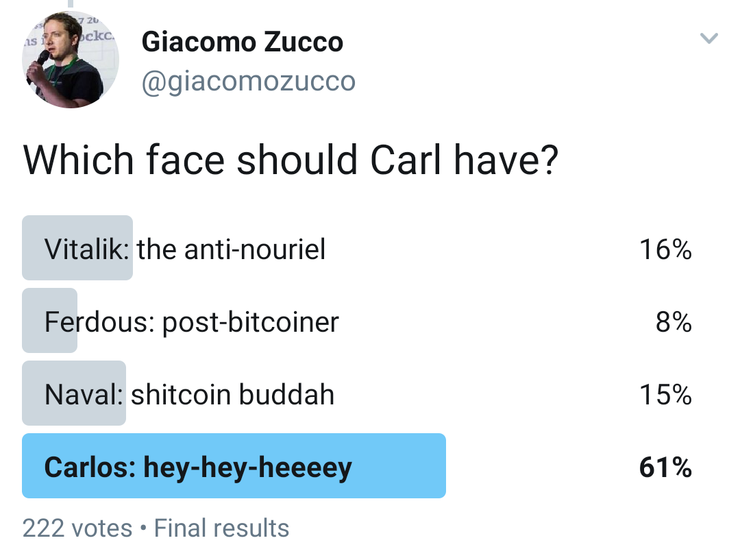This screenshot has height=560, width=740.
Task: Click the grey Ferdous result bar
Action: 49,321
